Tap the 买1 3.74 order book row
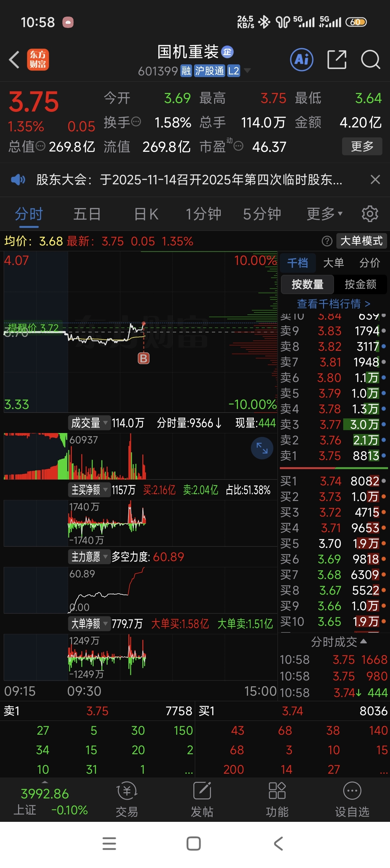Viewport: 390px width, 868px height. click(x=333, y=481)
